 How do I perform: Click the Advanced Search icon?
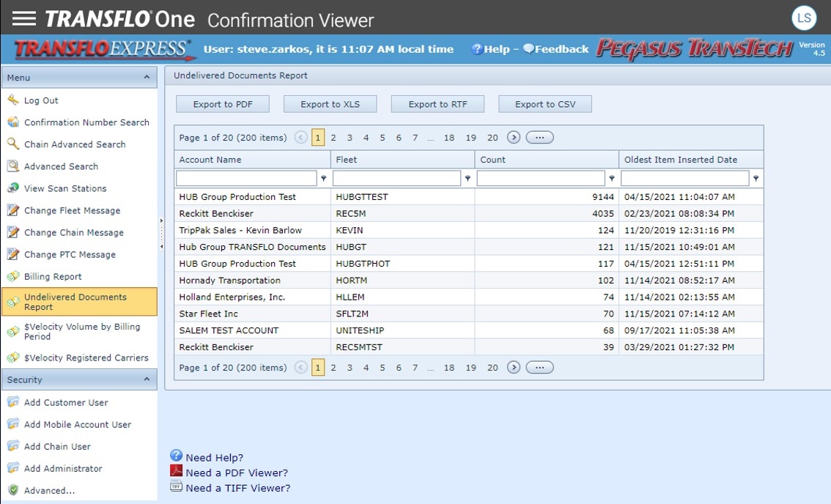click(x=13, y=166)
